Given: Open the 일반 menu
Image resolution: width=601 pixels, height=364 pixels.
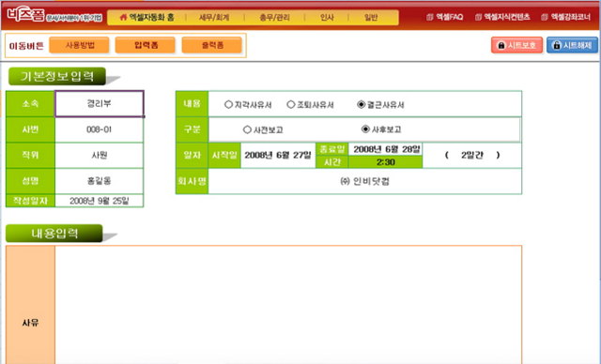Looking at the screenshot, I should [x=371, y=17].
